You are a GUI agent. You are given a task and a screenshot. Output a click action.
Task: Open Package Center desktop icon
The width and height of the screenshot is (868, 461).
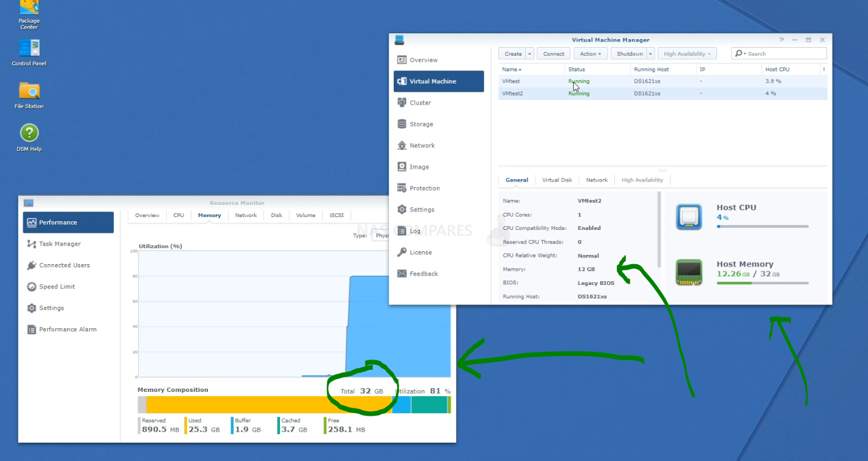tap(29, 15)
